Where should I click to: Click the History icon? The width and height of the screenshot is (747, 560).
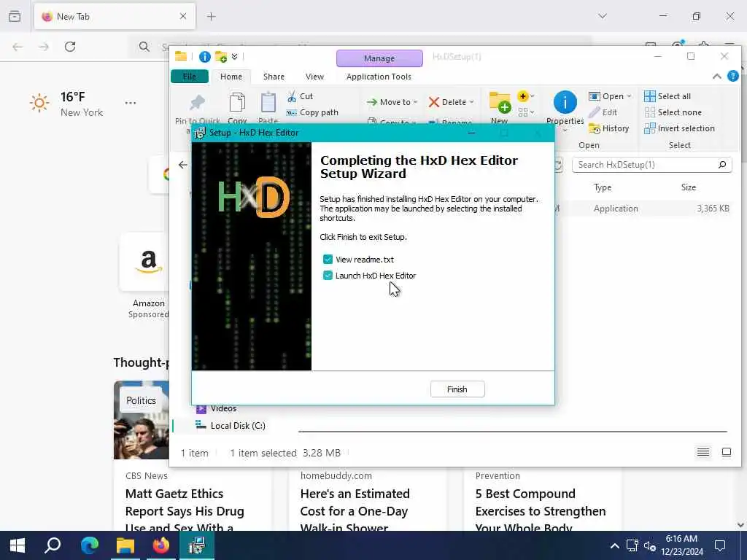[594, 128]
